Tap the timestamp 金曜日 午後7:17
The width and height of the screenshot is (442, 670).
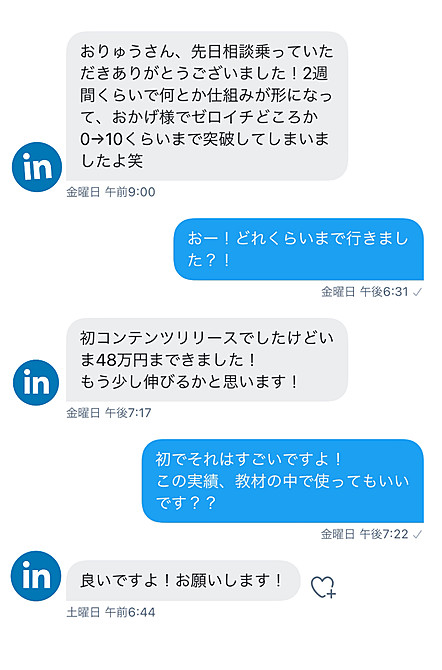(x=109, y=413)
